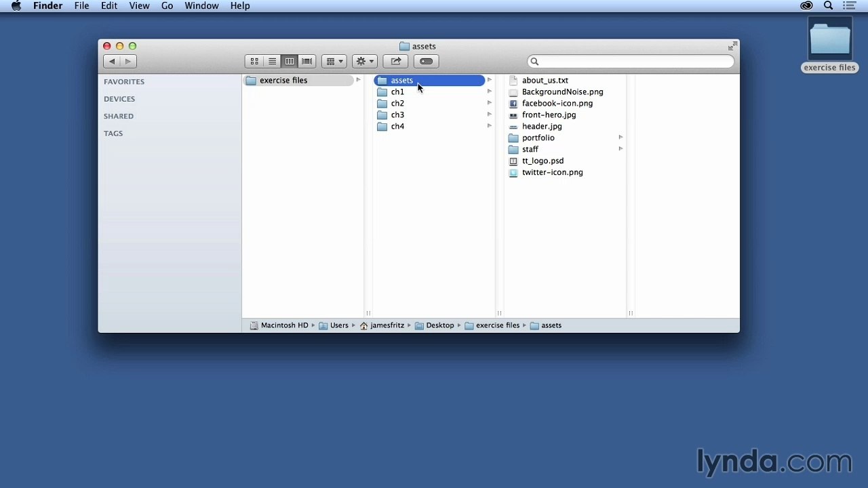Click TAGS sidebar heading
This screenshot has height=488, width=868.
point(113,134)
